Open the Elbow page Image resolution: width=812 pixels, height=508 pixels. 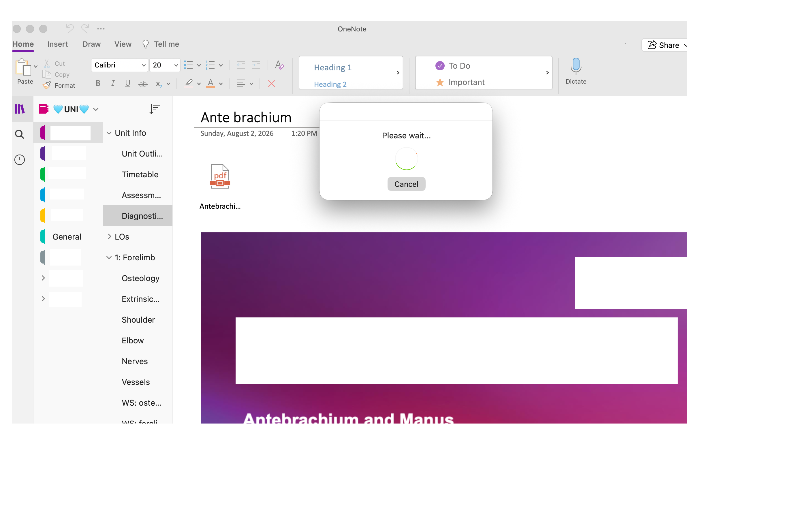(138, 341)
